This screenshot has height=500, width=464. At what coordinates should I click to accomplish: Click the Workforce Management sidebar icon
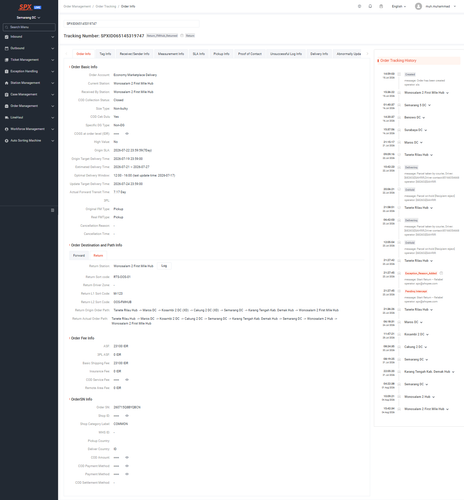7,129
